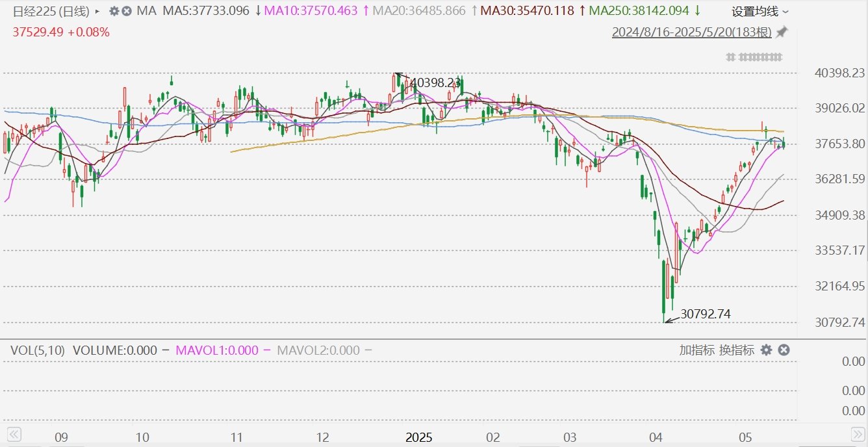
Task: Open VOL indicator settings gear icon
Action: [767, 350]
